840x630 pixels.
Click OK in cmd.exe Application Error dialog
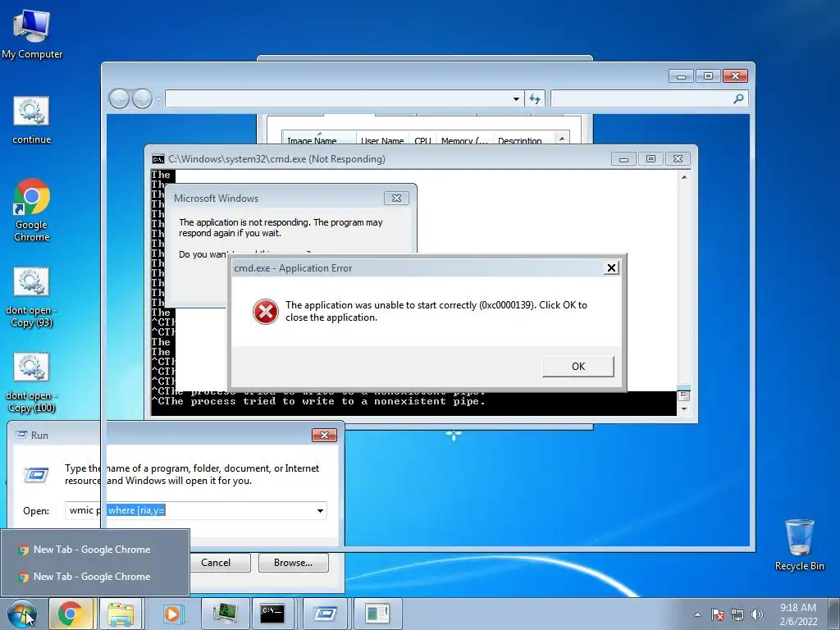tap(578, 367)
